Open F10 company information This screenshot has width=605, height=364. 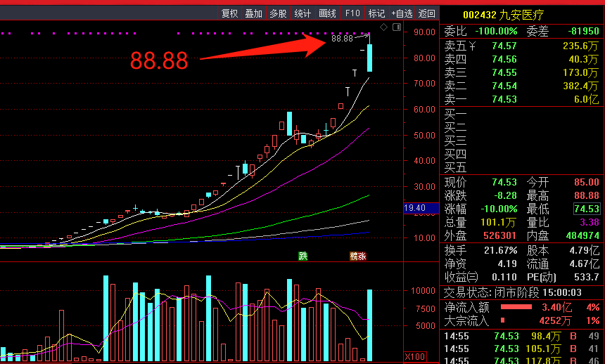(x=352, y=13)
